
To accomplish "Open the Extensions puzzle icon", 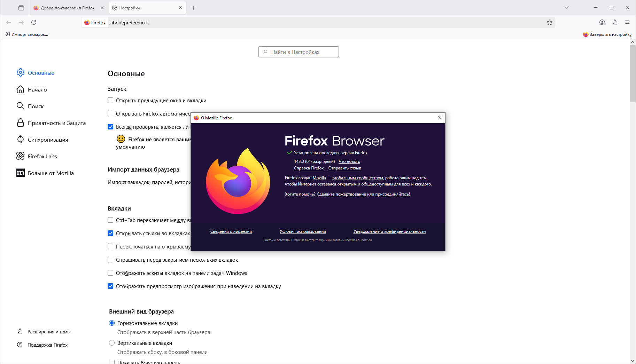I will (615, 23).
